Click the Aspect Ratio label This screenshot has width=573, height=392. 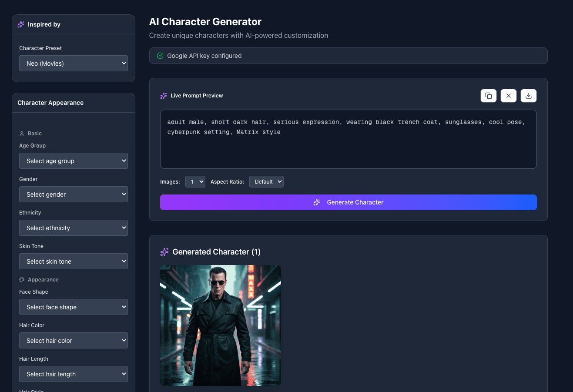pos(227,182)
